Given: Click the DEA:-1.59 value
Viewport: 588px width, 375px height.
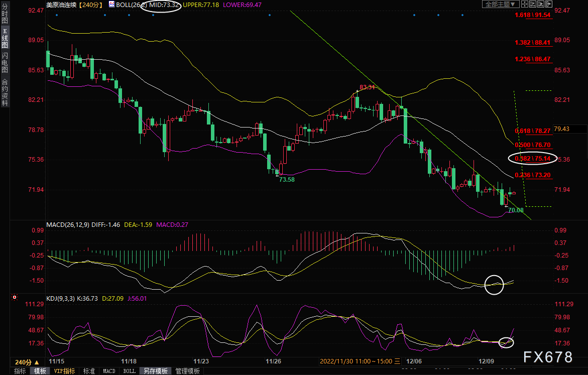Looking at the screenshot, I should [x=138, y=224].
